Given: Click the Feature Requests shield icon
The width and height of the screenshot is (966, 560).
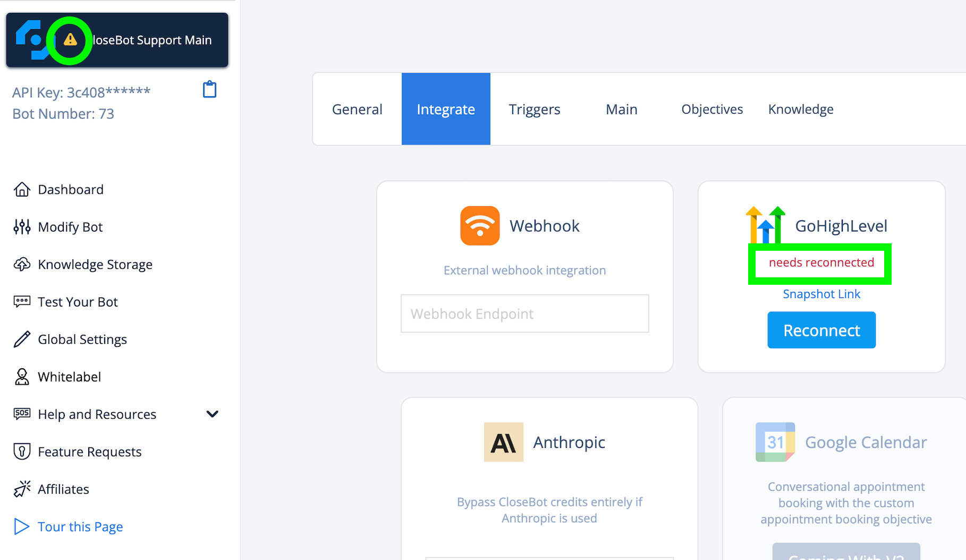Looking at the screenshot, I should click(22, 452).
